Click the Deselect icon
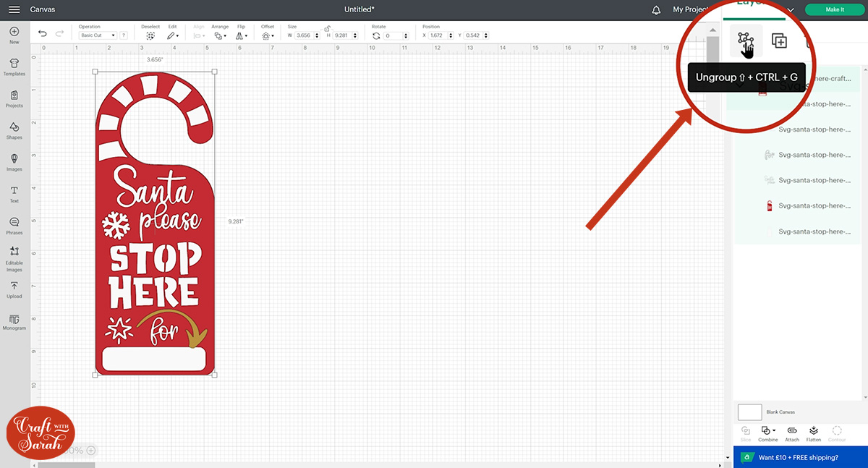This screenshot has width=868, height=468. click(x=150, y=35)
